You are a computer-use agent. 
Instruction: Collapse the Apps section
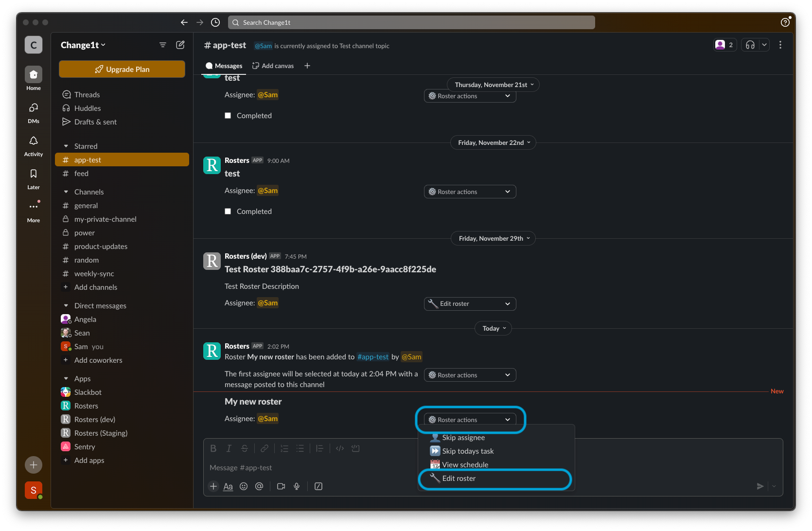(66, 379)
